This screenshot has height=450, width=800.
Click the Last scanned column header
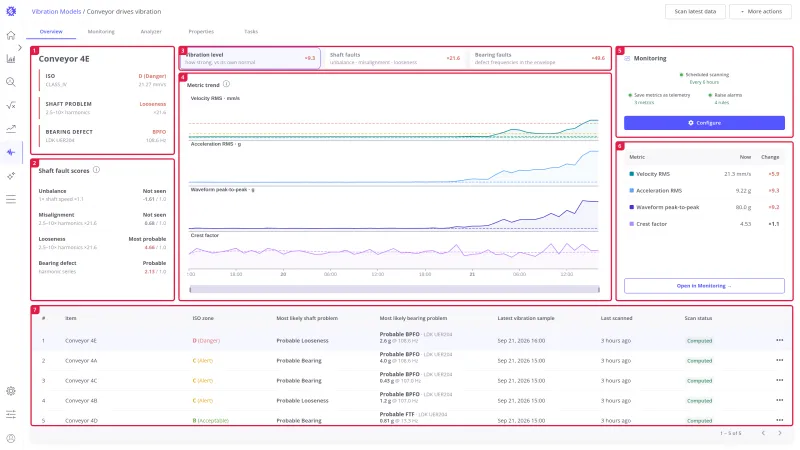[x=616, y=318]
